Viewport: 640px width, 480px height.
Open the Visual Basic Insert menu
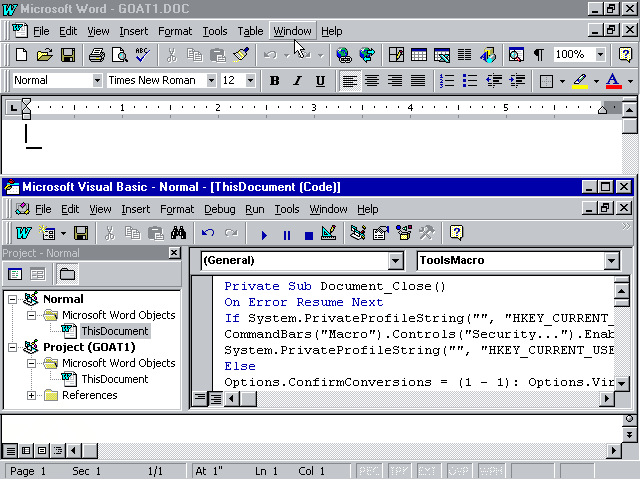pyautogui.click(x=136, y=209)
